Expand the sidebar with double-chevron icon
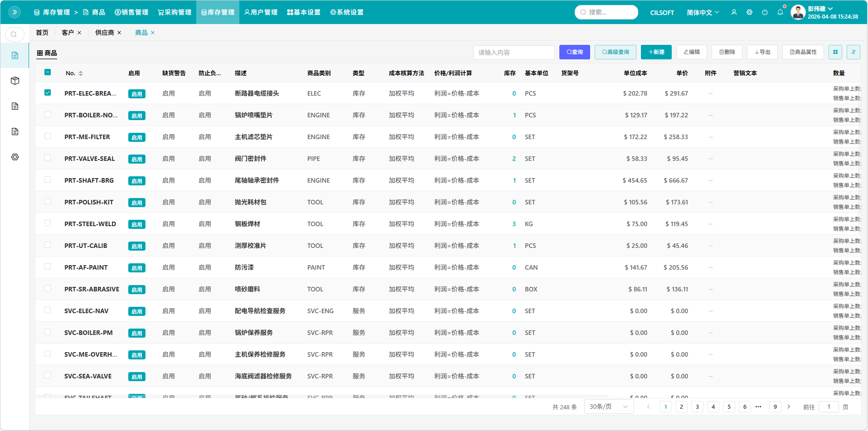 (15, 12)
